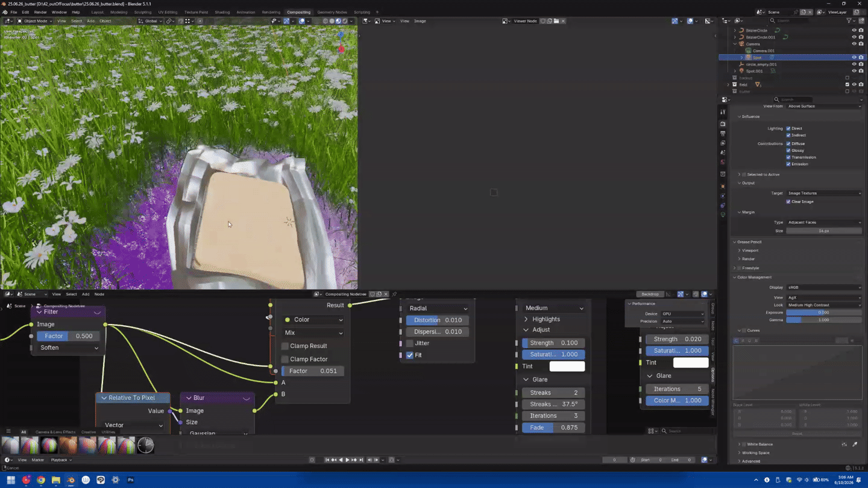Toggle the Clear Image checkbox

pyautogui.click(x=788, y=202)
